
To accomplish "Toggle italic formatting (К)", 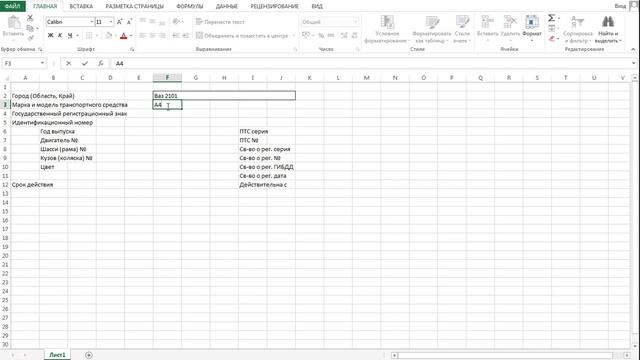I will click(60, 36).
